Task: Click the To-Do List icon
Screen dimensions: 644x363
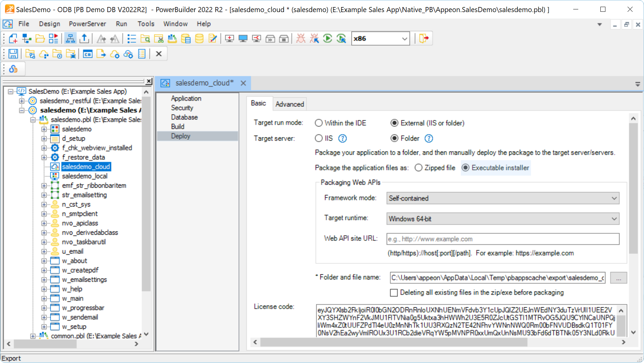Action: (132, 39)
